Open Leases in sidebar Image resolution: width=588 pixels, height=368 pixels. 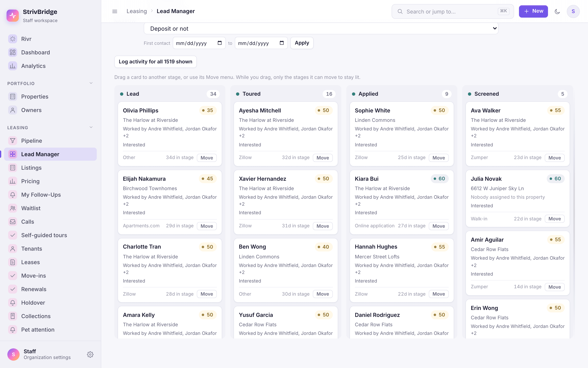click(50, 262)
